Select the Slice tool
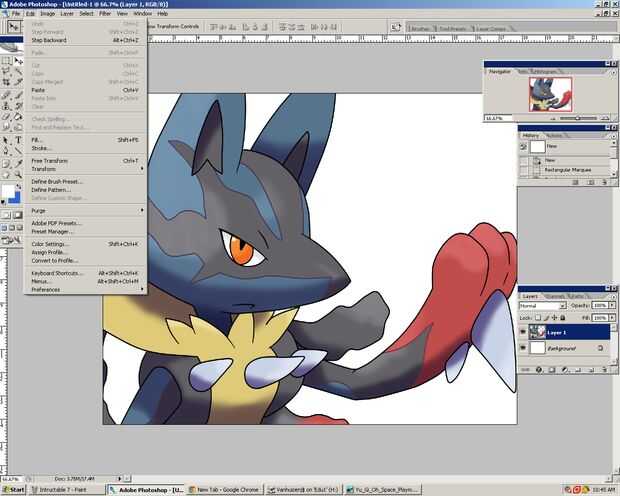This screenshot has height=496, width=620. coord(18,82)
